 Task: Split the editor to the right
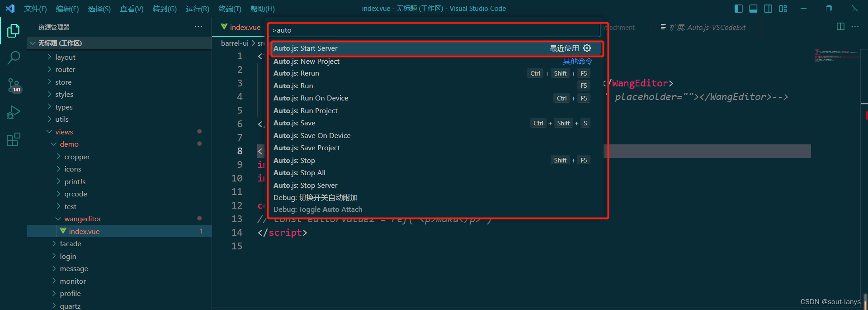(840, 27)
